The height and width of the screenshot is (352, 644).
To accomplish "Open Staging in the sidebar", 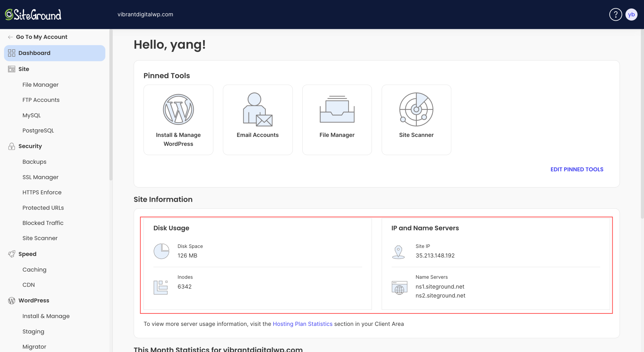I will click(x=33, y=332).
